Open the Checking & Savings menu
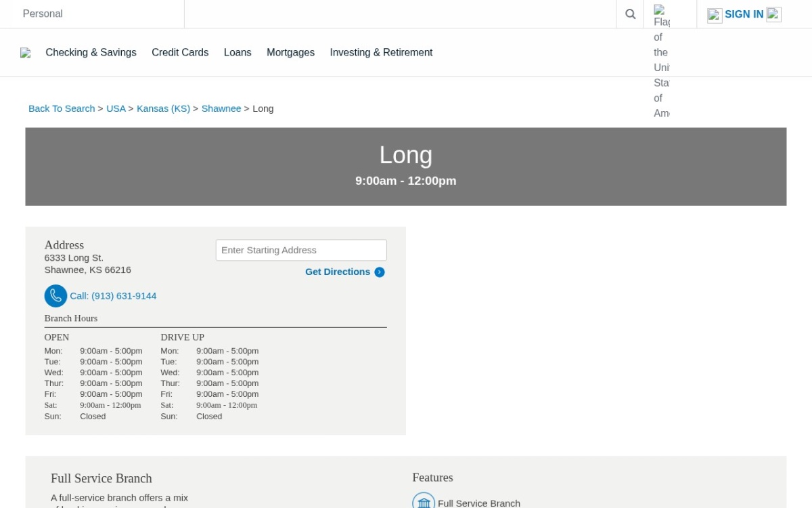This screenshot has width=812, height=508. pos(91,52)
